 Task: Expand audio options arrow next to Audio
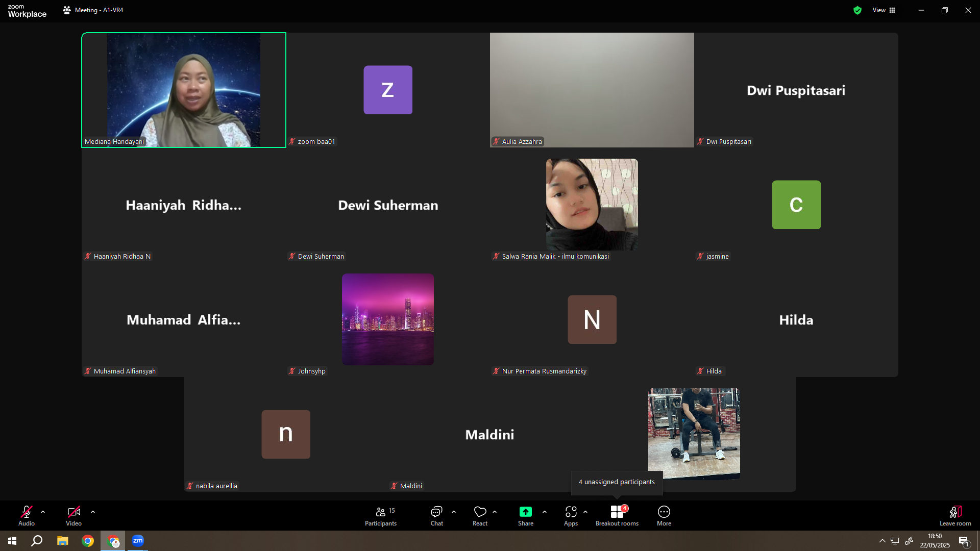click(43, 512)
